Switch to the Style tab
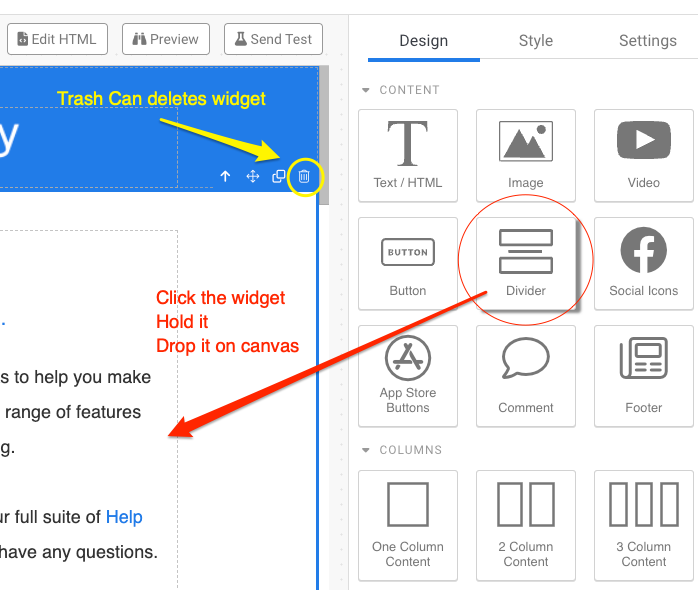The image size is (698, 590). 536,41
